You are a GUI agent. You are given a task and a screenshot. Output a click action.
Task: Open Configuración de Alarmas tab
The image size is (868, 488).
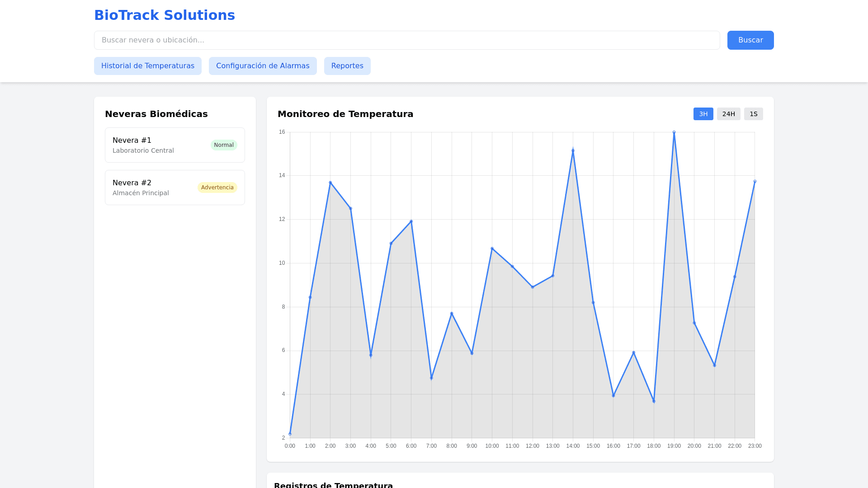pos(262,66)
